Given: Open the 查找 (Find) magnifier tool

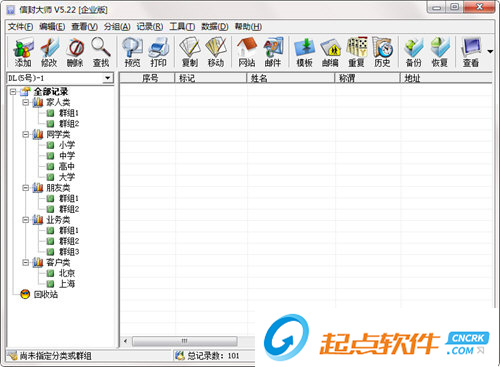Looking at the screenshot, I should [101, 52].
